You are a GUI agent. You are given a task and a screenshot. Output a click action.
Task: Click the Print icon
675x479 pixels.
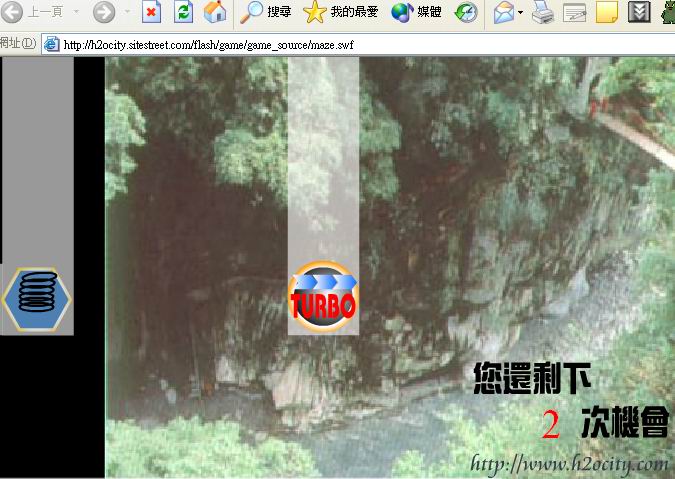coord(543,12)
